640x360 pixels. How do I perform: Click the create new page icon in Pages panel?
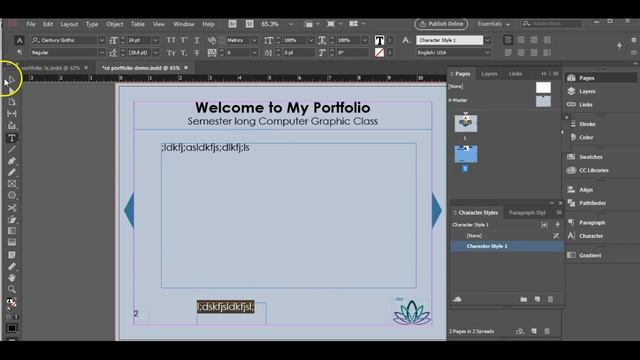click(534, 331)
